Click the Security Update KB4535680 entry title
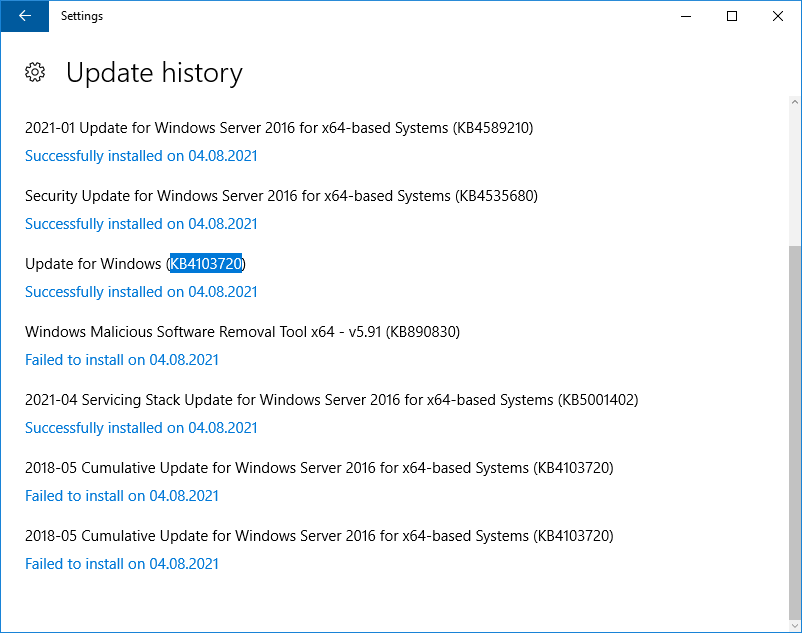This screenshot has height=633, width=802. [281, 196]
